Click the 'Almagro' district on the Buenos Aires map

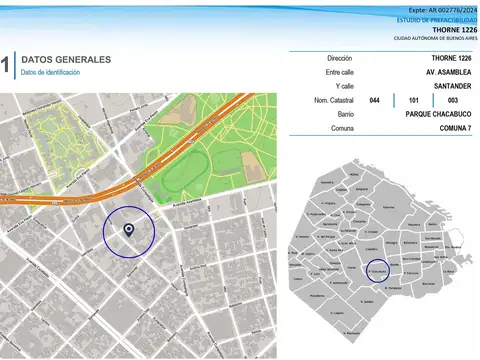click(391, 243)
